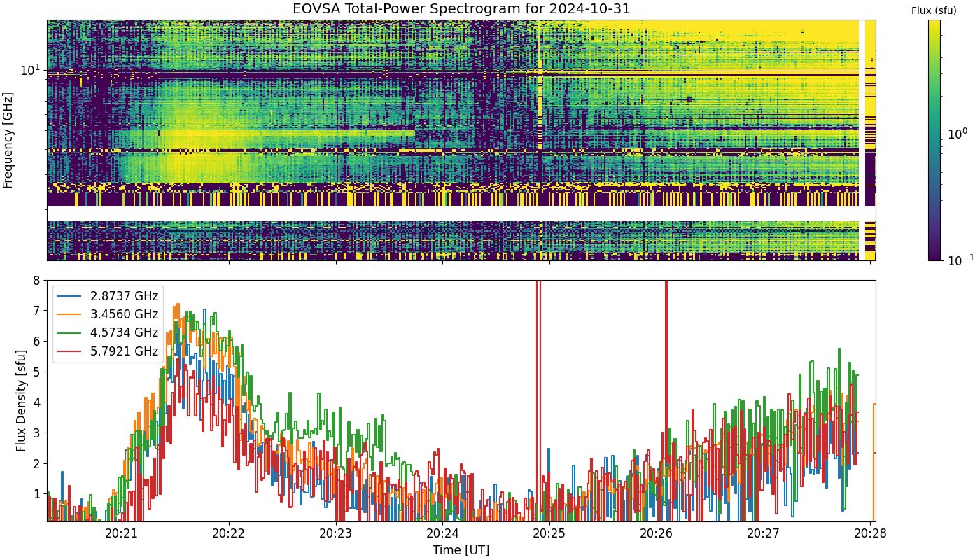This screenshot has width=980, height=560.
Task: Click the 10¹ frequency tick label
Action: pos(31,69)
